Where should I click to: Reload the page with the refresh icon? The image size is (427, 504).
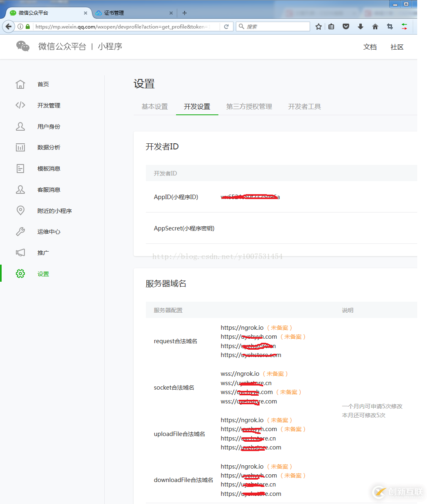(x=226, y=26)
